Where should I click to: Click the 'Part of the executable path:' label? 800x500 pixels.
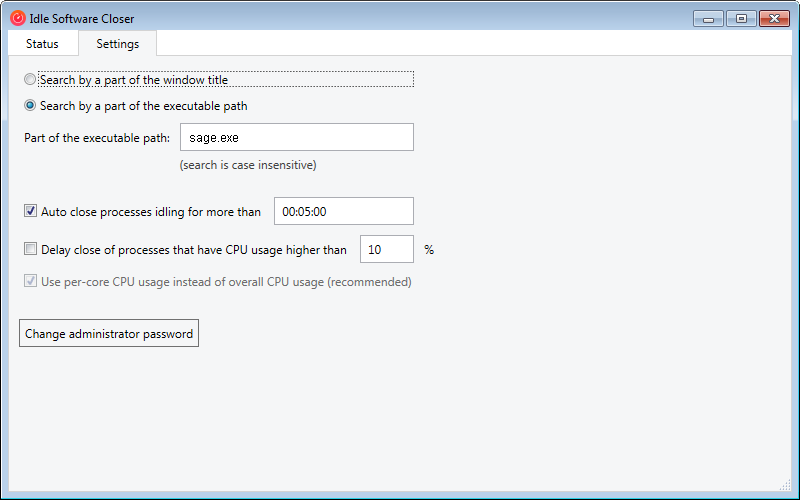tap(97, 138)
